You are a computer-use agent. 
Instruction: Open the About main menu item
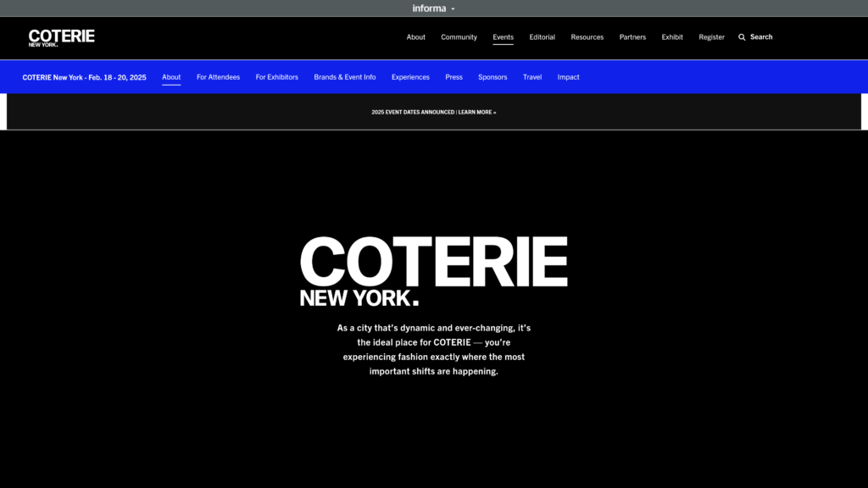[x=415, y=37]
